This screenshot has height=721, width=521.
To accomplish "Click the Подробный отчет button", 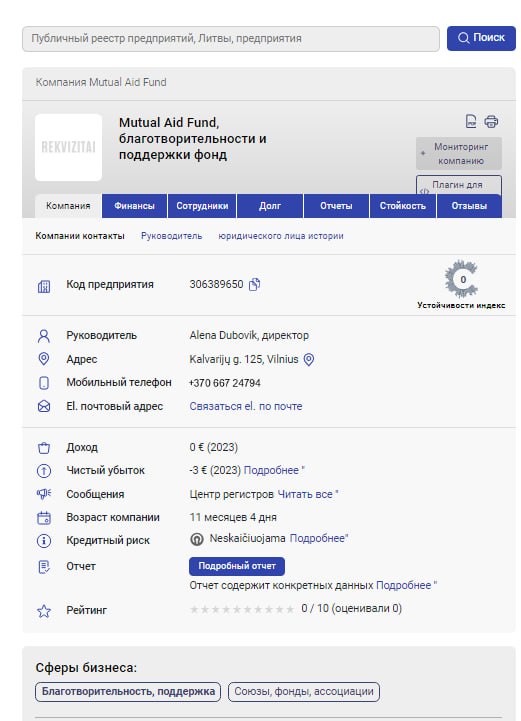I will coord(237,566).
